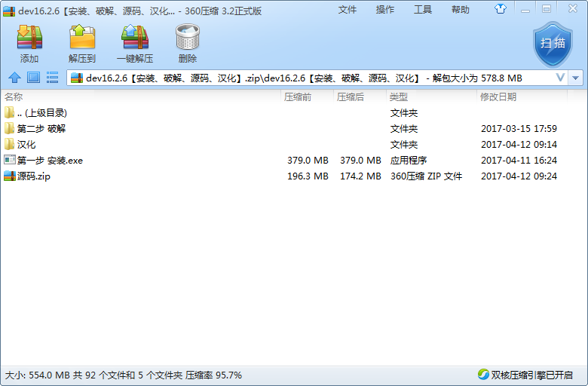The width and height of the screenshot is (588, 386).
Task: Click the date 2017-04-12 09:14
Action: [x=519, y=145]
